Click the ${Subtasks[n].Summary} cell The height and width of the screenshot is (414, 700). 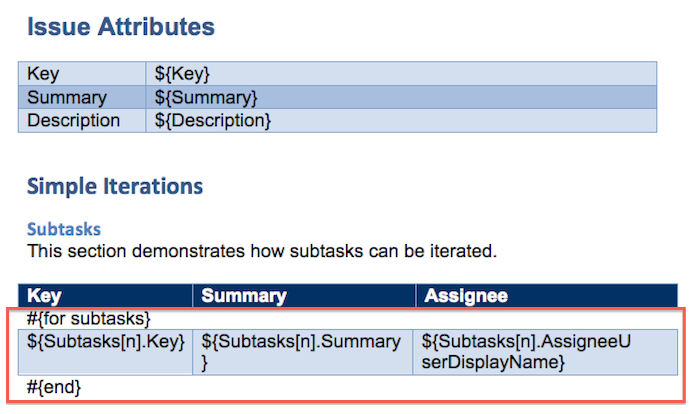[303, 352]
